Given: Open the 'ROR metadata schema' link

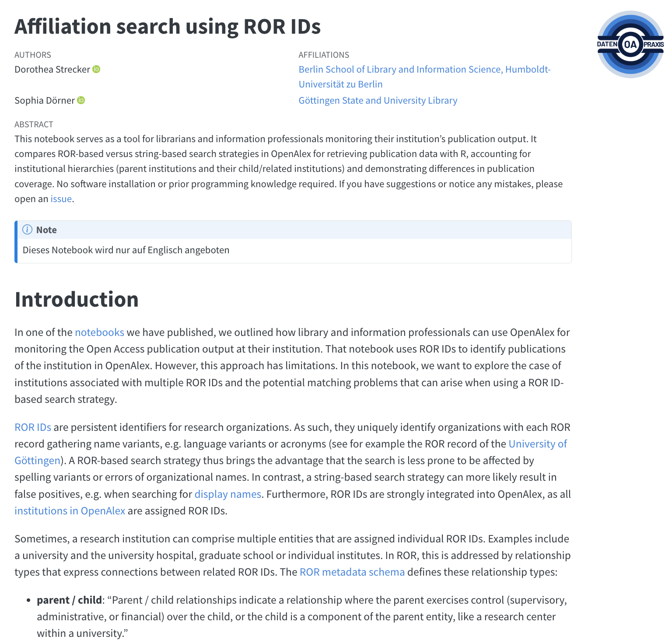Looking at the screenshot, I should [352, 572].
